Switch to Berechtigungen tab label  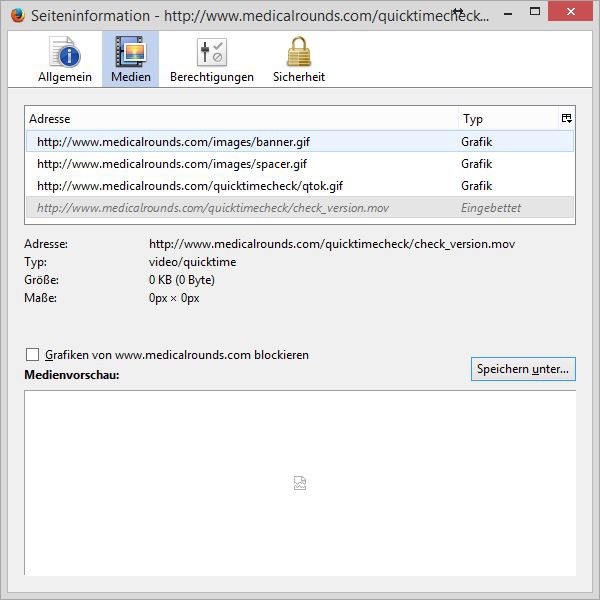(x=211, y=77)
